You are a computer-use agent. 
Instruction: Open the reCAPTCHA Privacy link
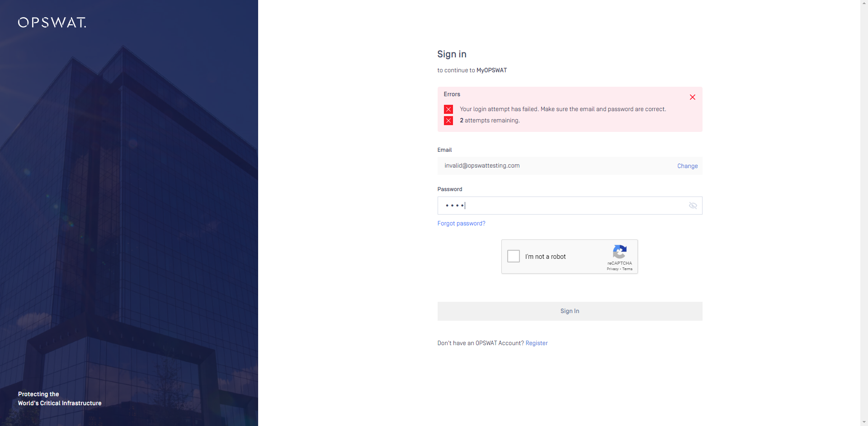613,269
